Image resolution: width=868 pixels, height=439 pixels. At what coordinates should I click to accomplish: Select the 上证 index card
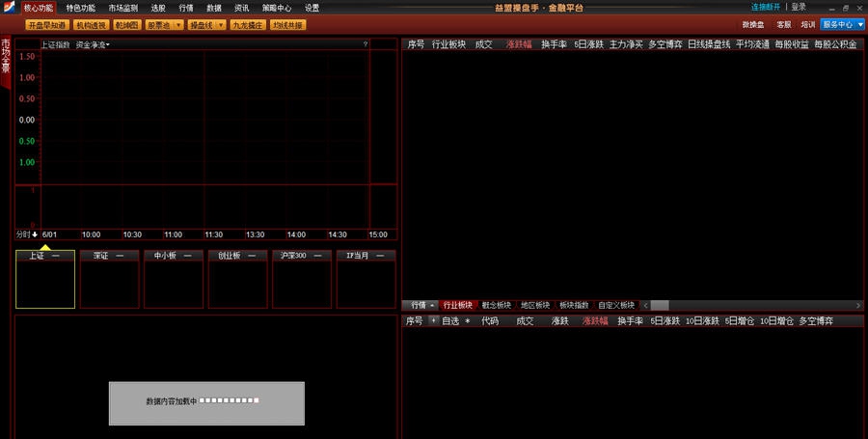pos(45,279)
